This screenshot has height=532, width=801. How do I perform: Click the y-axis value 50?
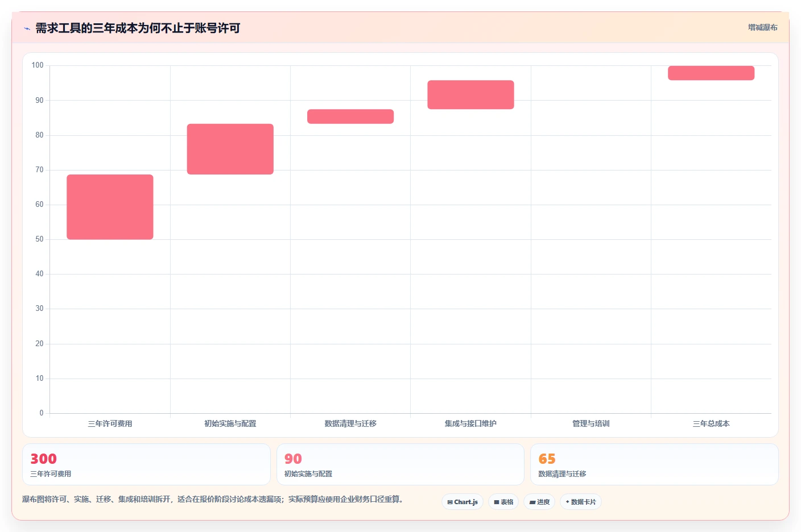coord(39,239)
